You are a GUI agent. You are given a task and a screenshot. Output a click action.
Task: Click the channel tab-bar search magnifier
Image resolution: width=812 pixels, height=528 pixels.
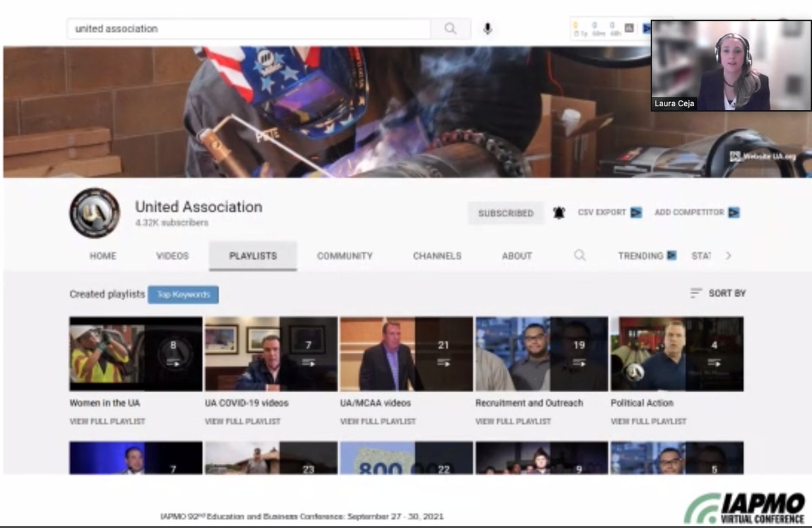(580, 256)
